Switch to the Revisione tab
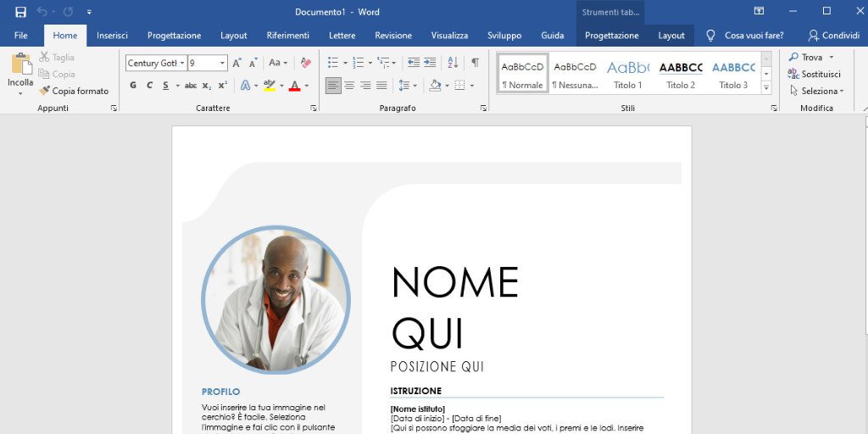 393,36
